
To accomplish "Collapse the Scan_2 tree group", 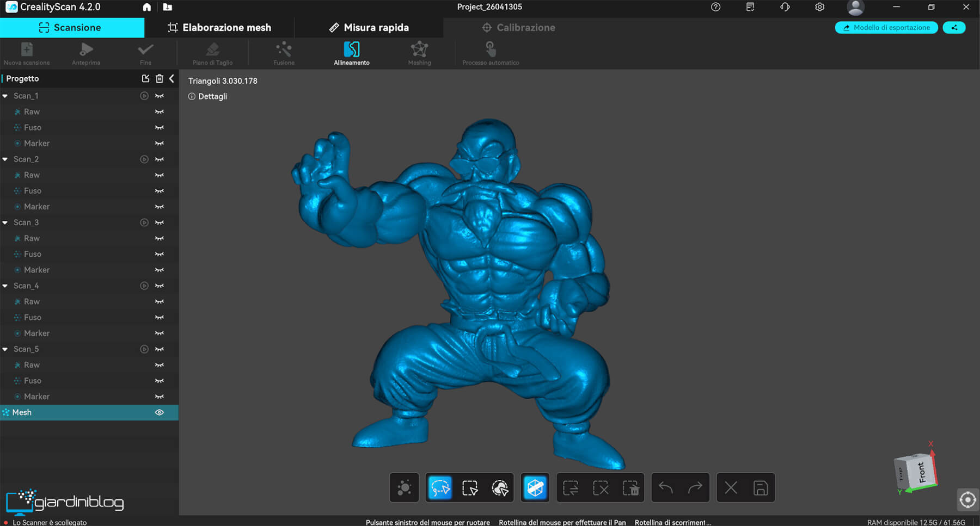I will click(x=5, y=159).
